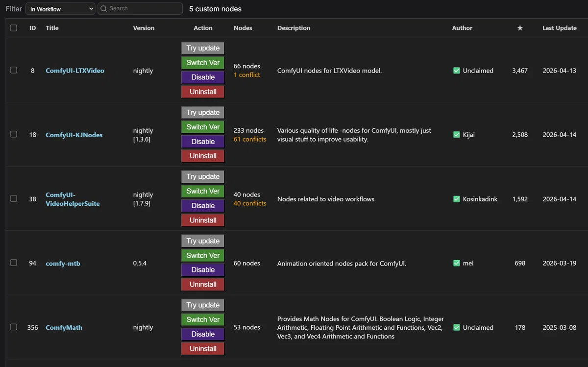Click the green badge next to Kosinkadink
This screenshot has height=367, width=588.
pyautogui.click(x=457, y=199)
